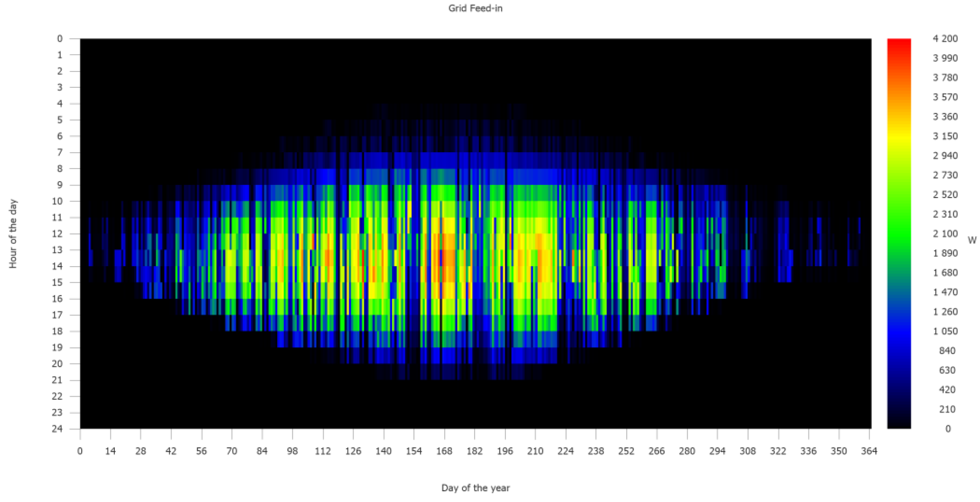Click the 1 050 legend value
This screenshot has width=980, height=502.
click(945, 331)
